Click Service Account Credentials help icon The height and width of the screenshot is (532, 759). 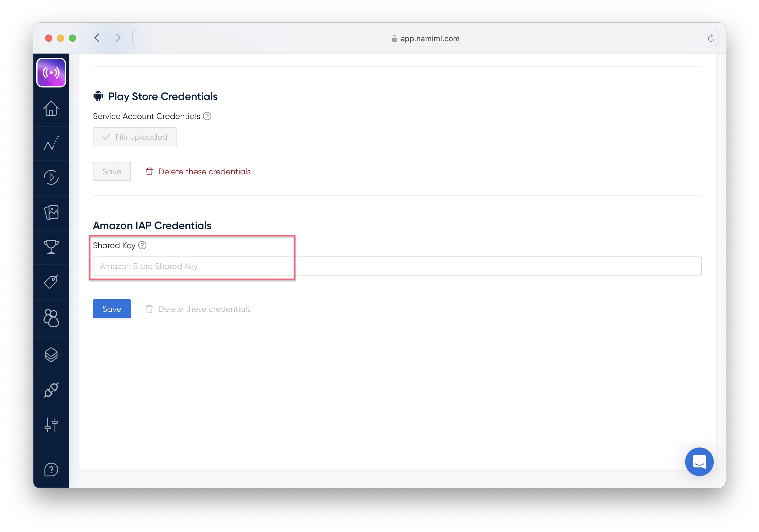[x=207, y=116]
